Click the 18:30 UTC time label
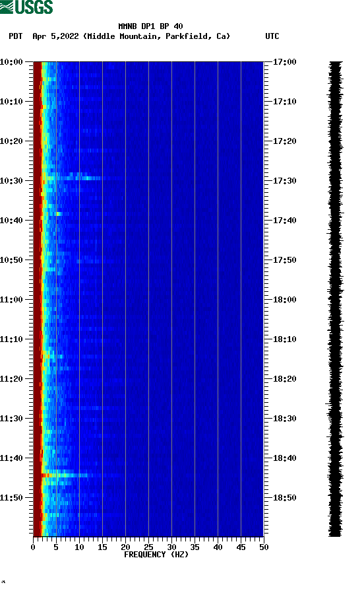This screenshot has height=589, width=364. click(x=284, y=419)
